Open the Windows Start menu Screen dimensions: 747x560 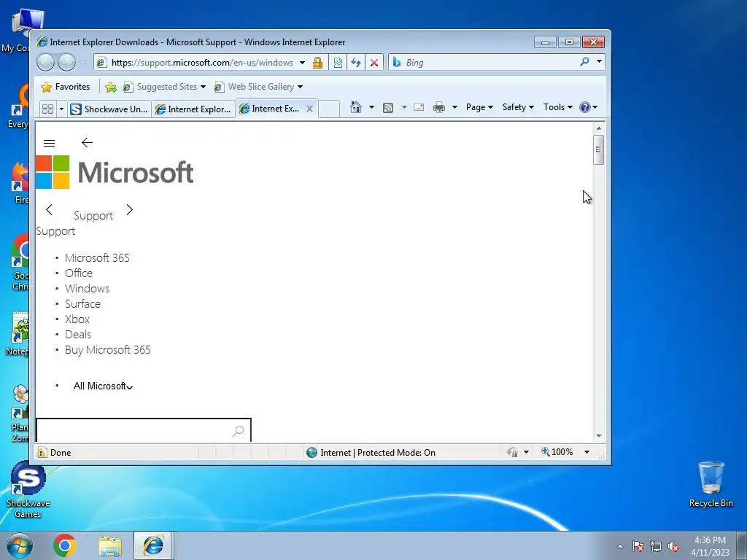tap(20, 545)
